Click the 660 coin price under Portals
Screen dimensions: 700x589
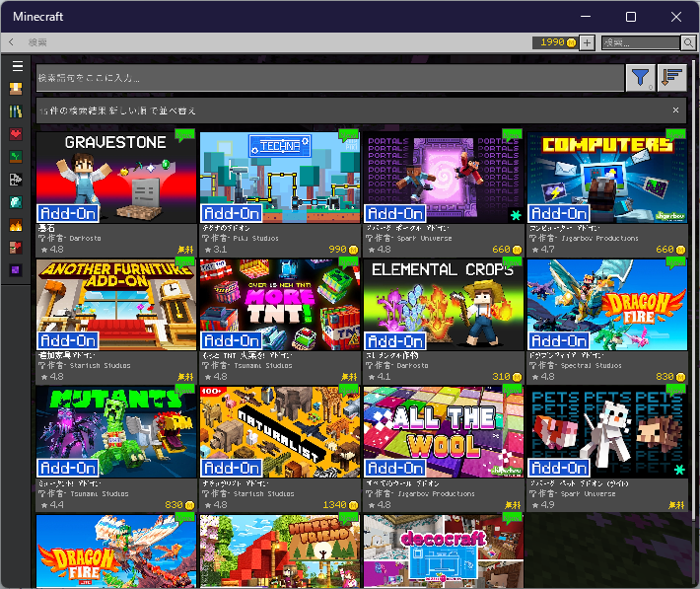pyautogui.click(x=507, y=250)
